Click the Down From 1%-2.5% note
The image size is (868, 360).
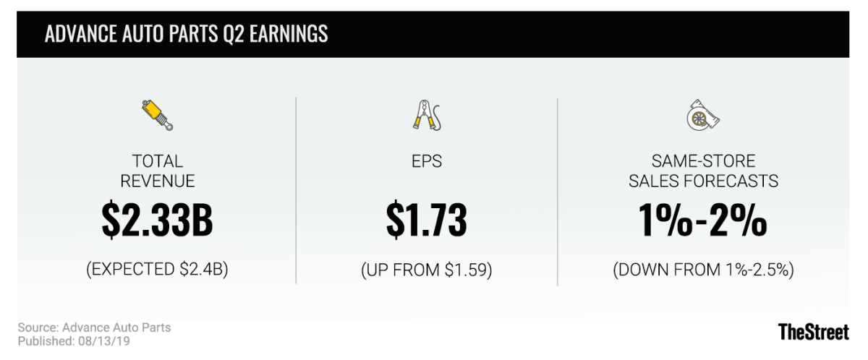[x=703, y=270]
